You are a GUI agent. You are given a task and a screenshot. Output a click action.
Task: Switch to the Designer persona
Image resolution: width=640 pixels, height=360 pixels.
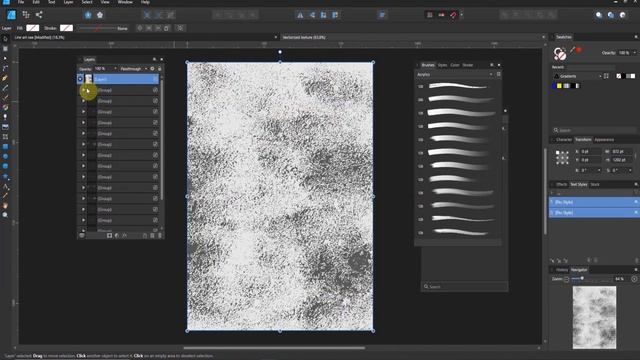[x=11, y=15]
